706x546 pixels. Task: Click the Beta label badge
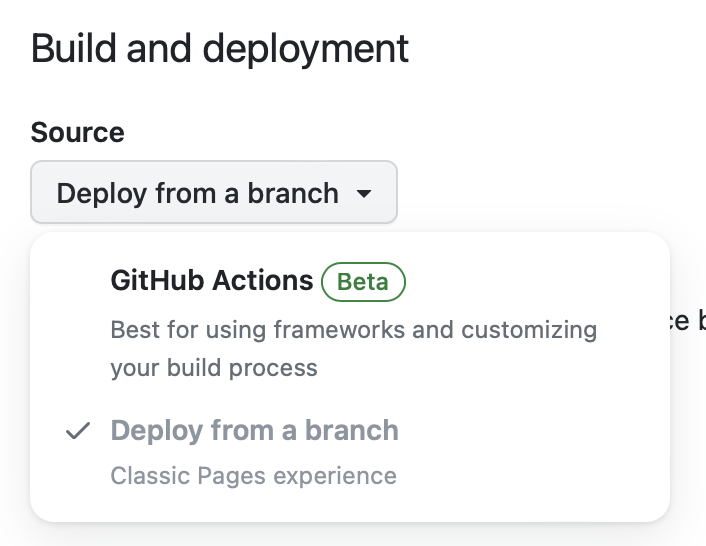tap(363, 282)
